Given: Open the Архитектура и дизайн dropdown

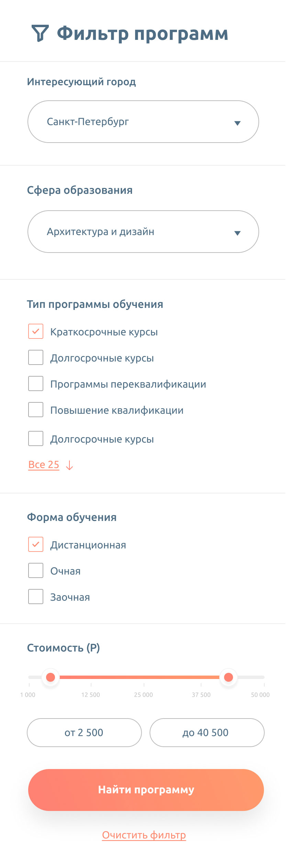Looking at the screenshot, I should point(143,232).
